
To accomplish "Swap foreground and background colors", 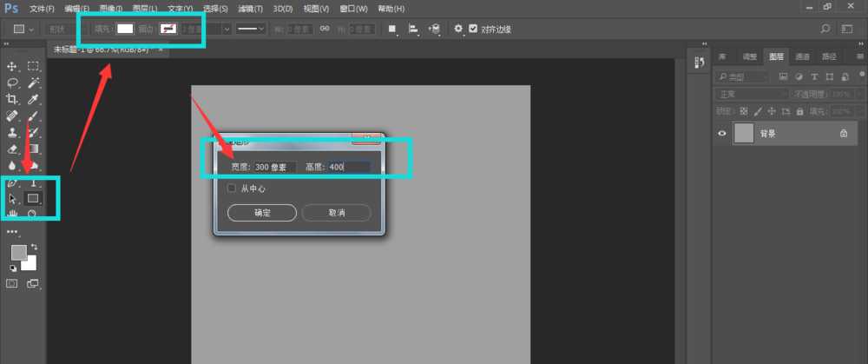I will coord(34,247).
